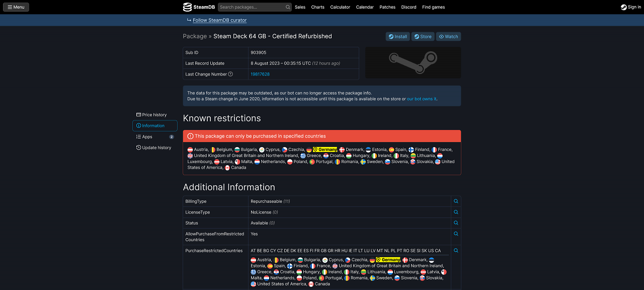644x290 pixels.
Task: Click Finland flag in Known restrictions list
Action: click(x=411, y=150)
